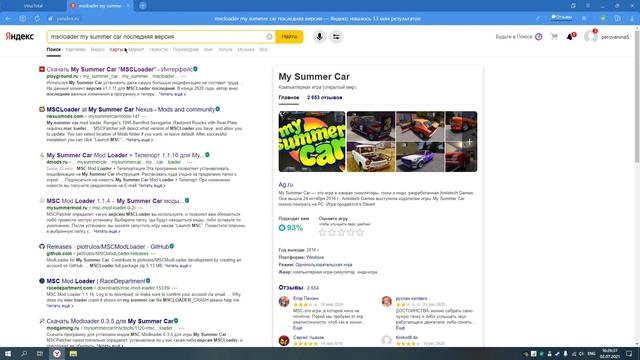Select the 2 653 отзывов tab
The height and width of the screenshot is (360, 640).
pyautogui.click(x=324, y=98)
